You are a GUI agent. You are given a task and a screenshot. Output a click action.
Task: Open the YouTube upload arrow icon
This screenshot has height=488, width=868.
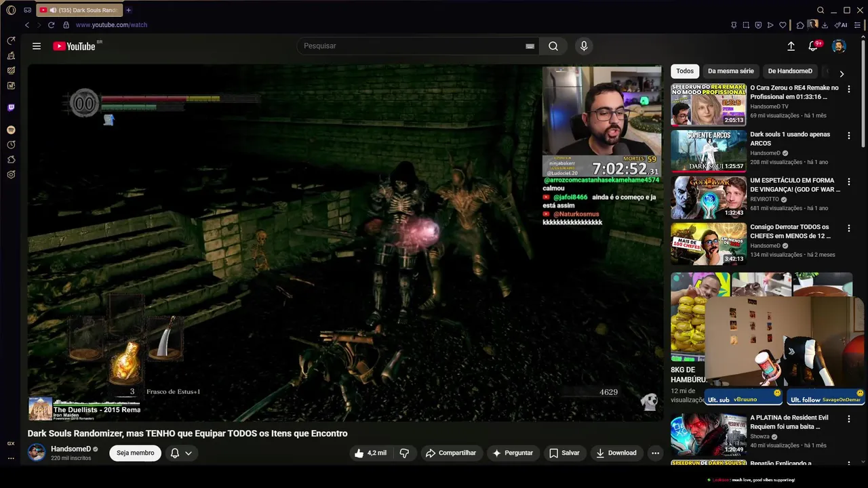[791, 46]
